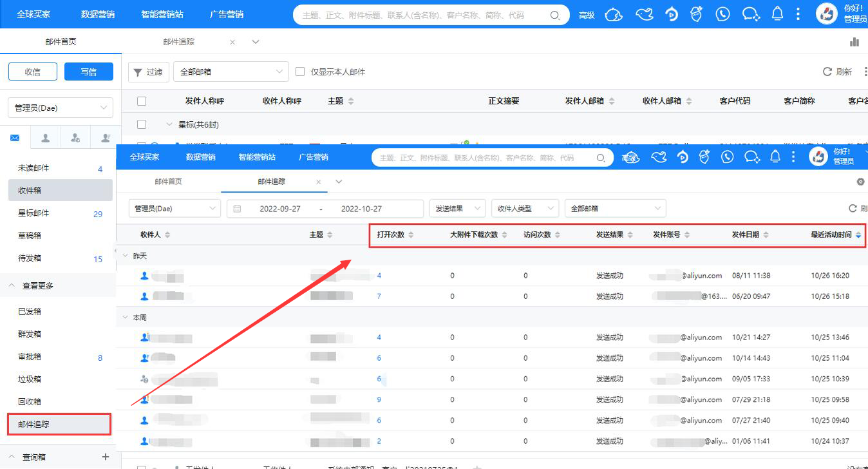Open the three-dot more menu in the mailbox window header

click(x=798, y=14)
